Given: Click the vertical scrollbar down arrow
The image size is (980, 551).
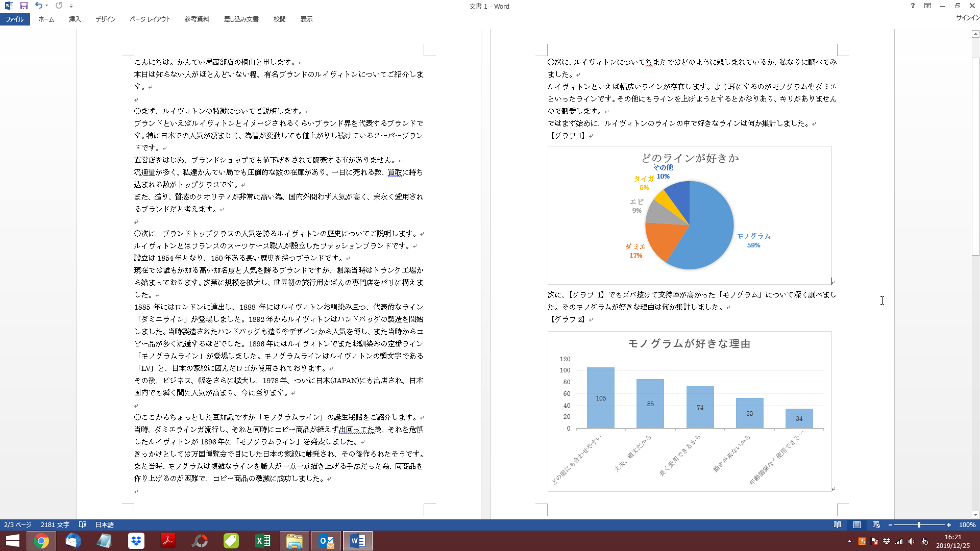Looking at the screenshot, I should coord(975,515).
